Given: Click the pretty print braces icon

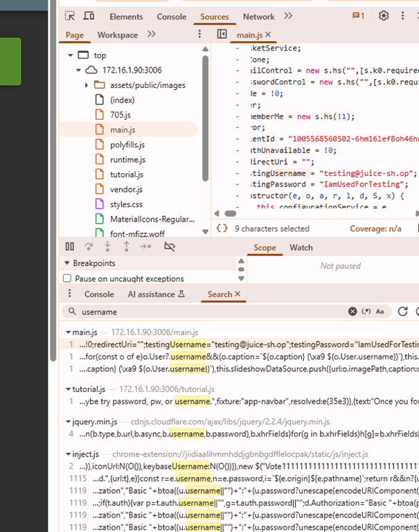Looking at the screenshot, I should point(222,229).
